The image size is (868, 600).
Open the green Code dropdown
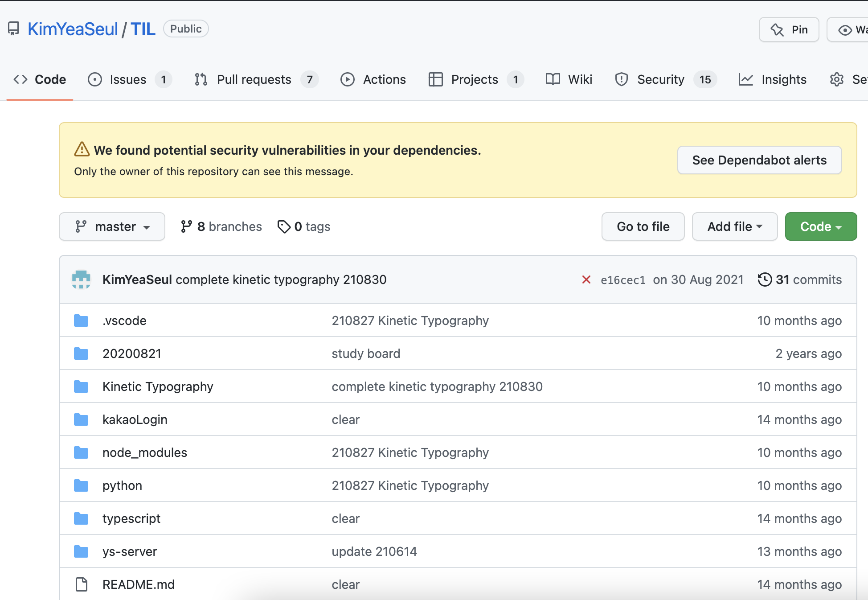[820, 226]
